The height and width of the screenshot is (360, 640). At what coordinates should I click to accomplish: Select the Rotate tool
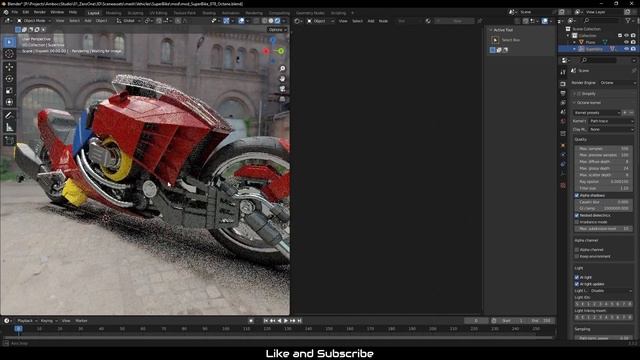(x=9, y=78)
